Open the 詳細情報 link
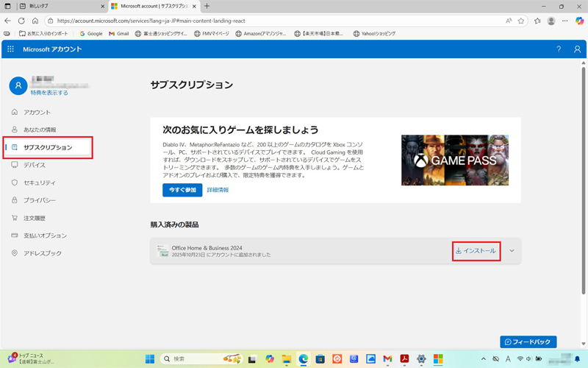 pos(218,190)
